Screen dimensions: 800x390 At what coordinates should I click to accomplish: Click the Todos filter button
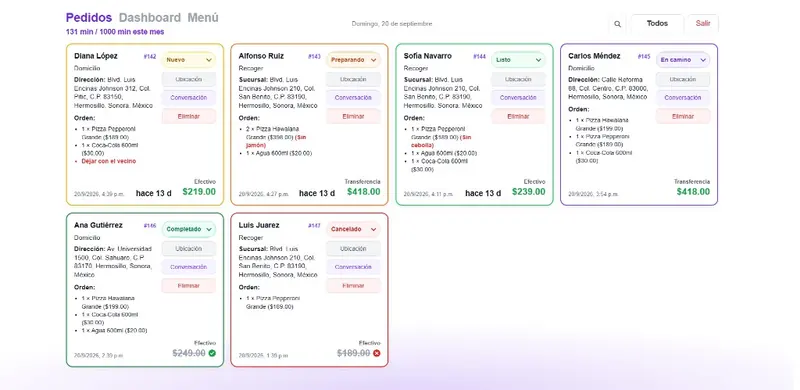[x=657, y=23]
